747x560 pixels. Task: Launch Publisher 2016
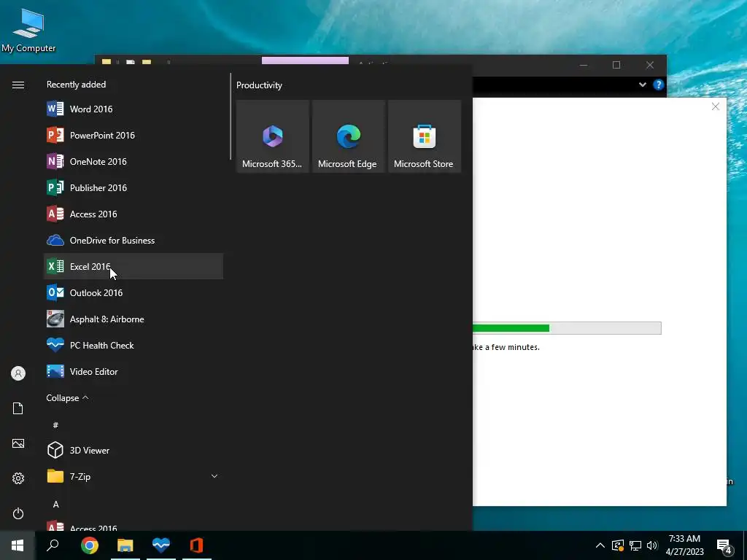[x=133, y=187]
